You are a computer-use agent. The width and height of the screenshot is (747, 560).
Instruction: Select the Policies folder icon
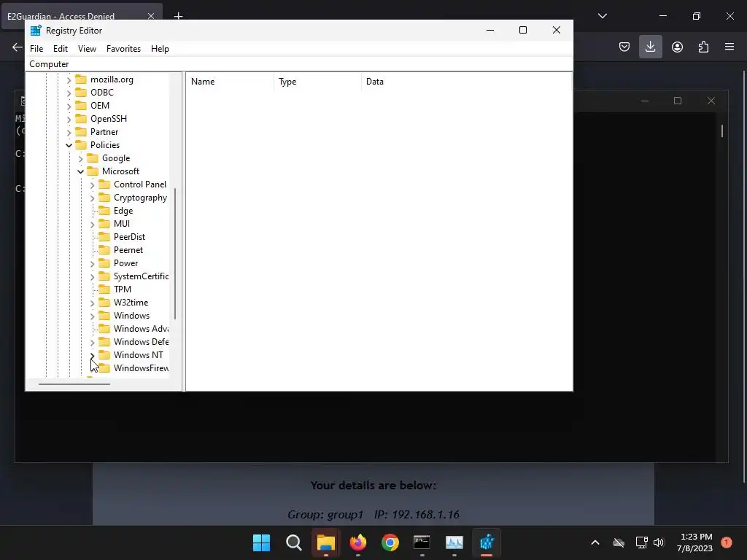pos(81,145)
